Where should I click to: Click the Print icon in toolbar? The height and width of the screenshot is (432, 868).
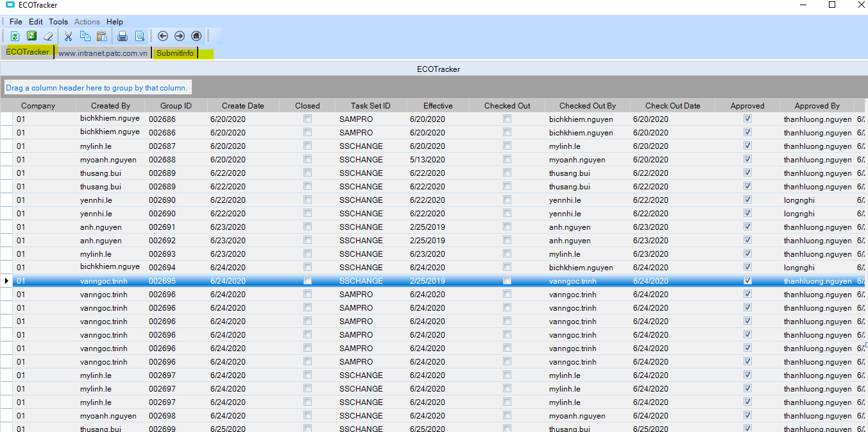[x=123, y=36]
